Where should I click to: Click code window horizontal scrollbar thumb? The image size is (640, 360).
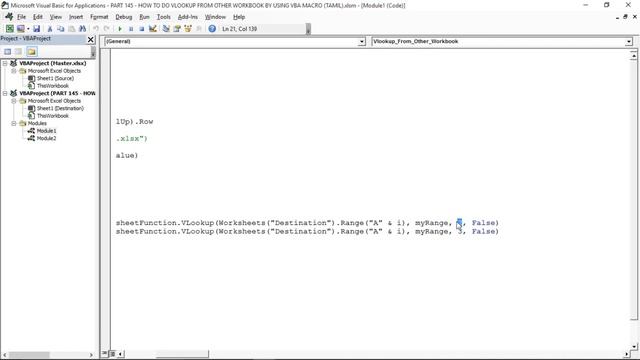(182, 353)
